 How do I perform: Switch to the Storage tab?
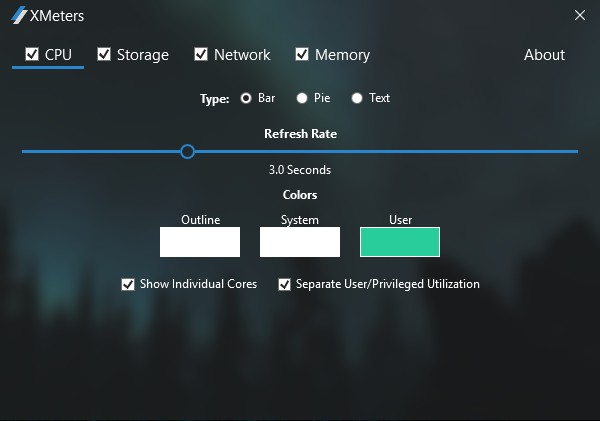pyautogui.click(x=143, y=55)
